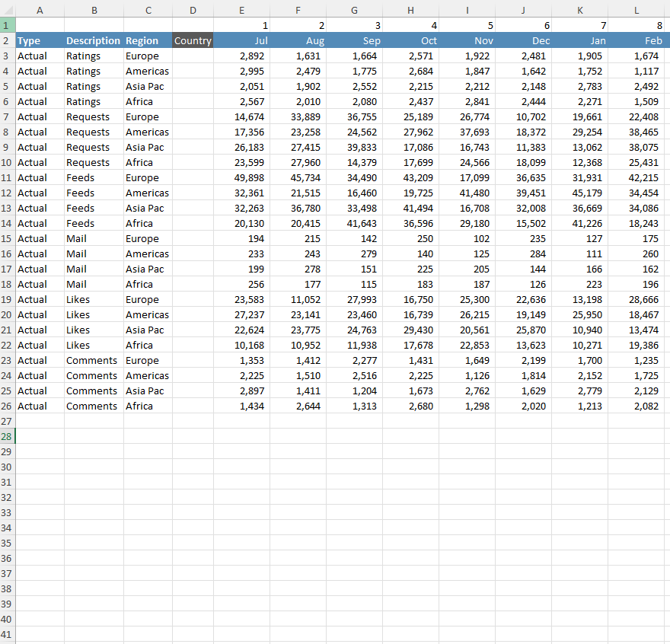Click cell with value 14,674
The image size is (670, 644).
click(242, 117)
